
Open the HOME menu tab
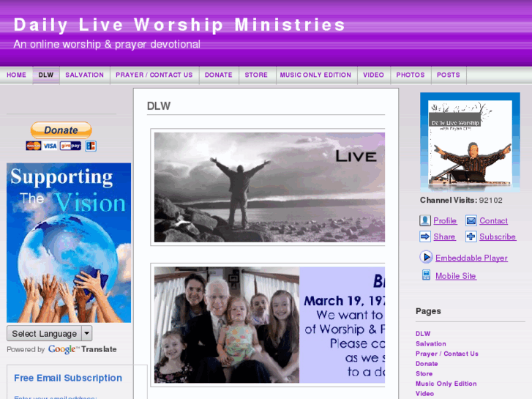(16, 75)
